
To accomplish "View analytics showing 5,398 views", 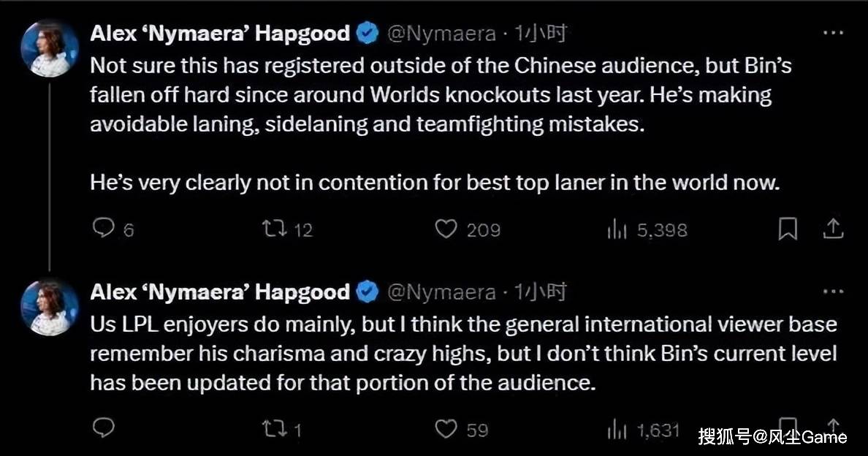I will (617, 230).
